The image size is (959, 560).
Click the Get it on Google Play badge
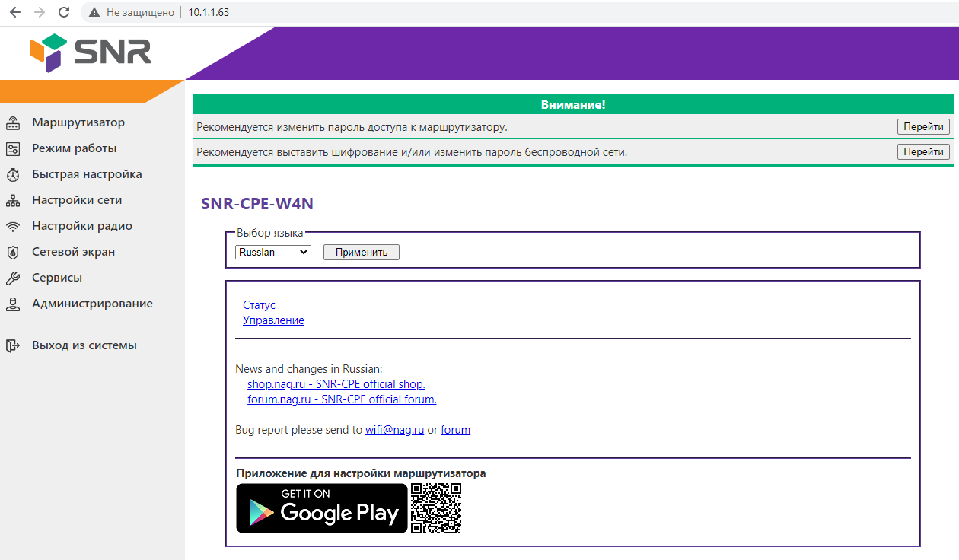322,508
